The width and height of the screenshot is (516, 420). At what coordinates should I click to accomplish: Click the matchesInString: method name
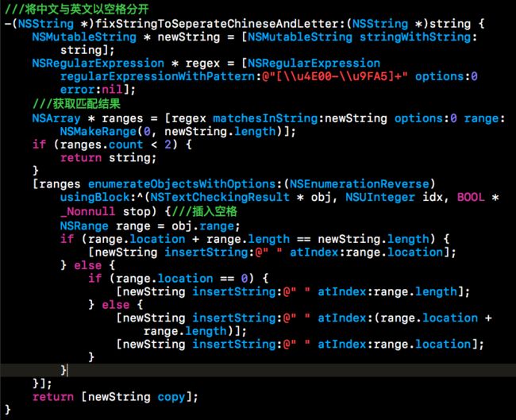pyautogui.click(x=265, y=118)
